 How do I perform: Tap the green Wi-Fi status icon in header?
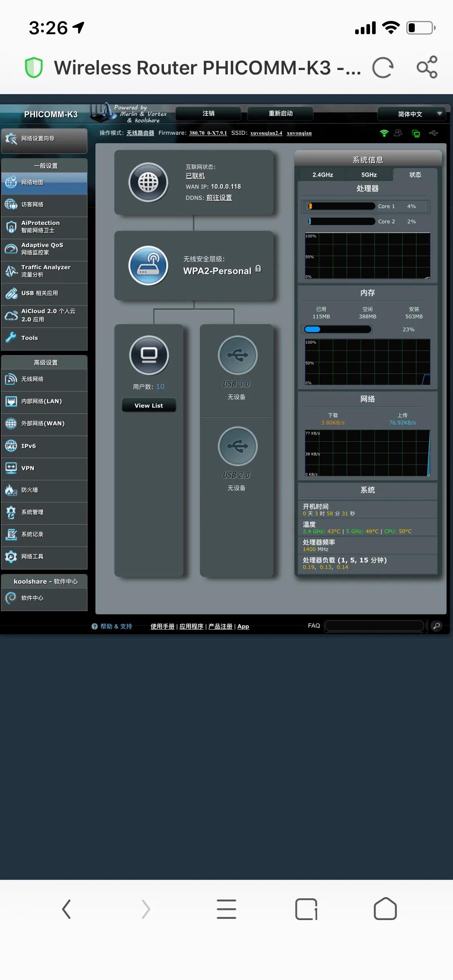pyautogui.click(x=384, y=133)
